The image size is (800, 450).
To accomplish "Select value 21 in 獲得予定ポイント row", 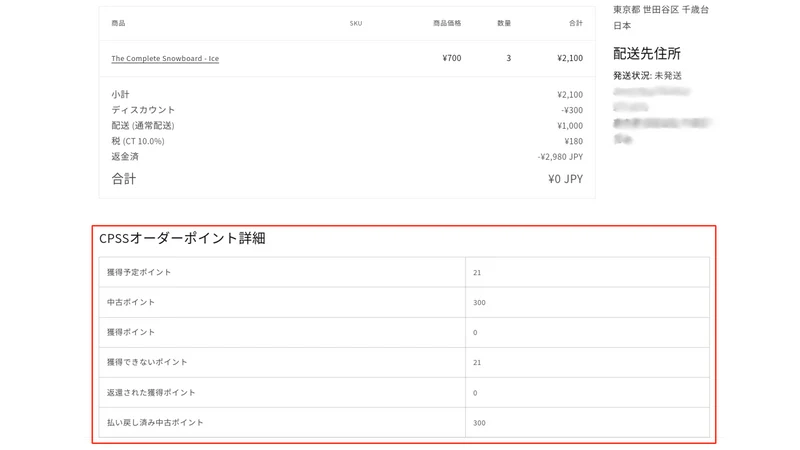I will (477, 273).
